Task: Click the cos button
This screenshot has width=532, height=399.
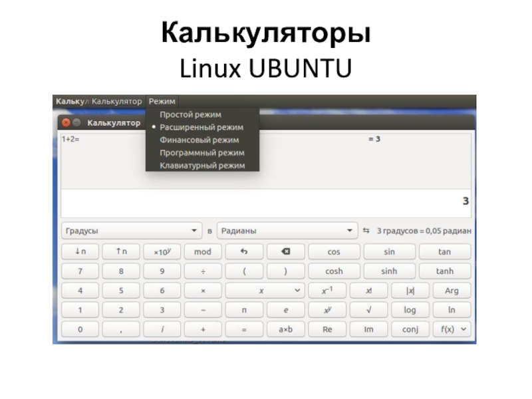Action: 334,251
